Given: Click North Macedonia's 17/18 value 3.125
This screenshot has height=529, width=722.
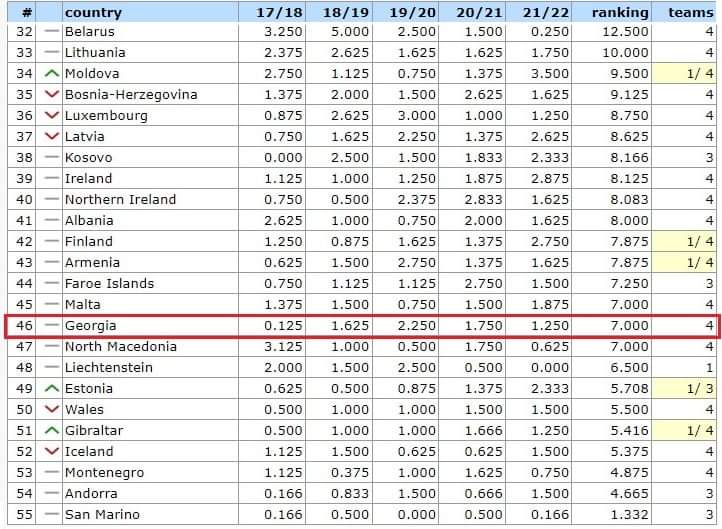Looking at the screenshot, I should 283,346.
